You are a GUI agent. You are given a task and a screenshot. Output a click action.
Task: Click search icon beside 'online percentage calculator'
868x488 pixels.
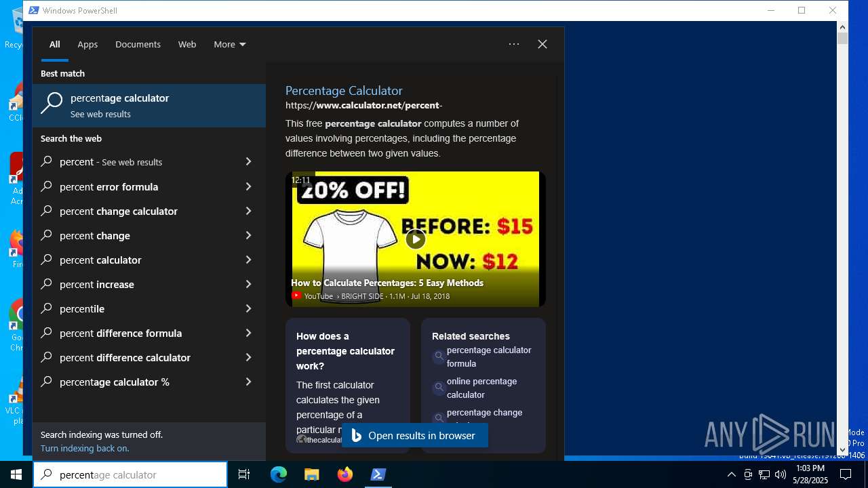click(x=439, y=388)
